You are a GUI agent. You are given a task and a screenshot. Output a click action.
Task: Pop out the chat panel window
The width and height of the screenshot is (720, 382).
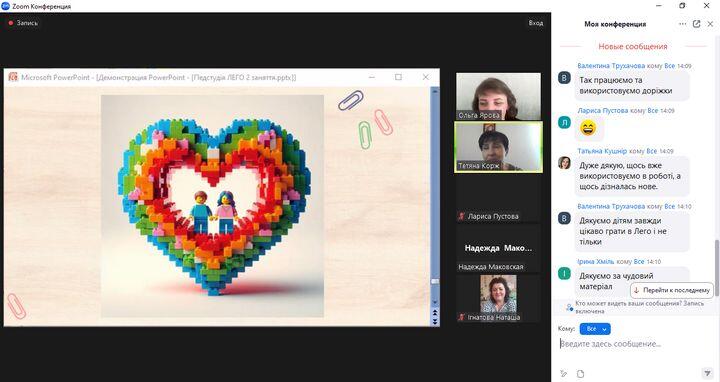point(697,24)
